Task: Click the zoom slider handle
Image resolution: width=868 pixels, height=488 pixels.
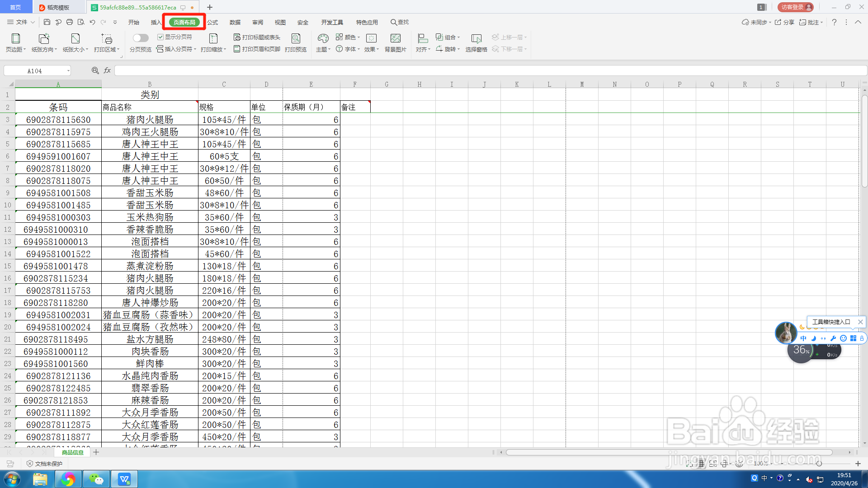Action: tap(819, 464)
